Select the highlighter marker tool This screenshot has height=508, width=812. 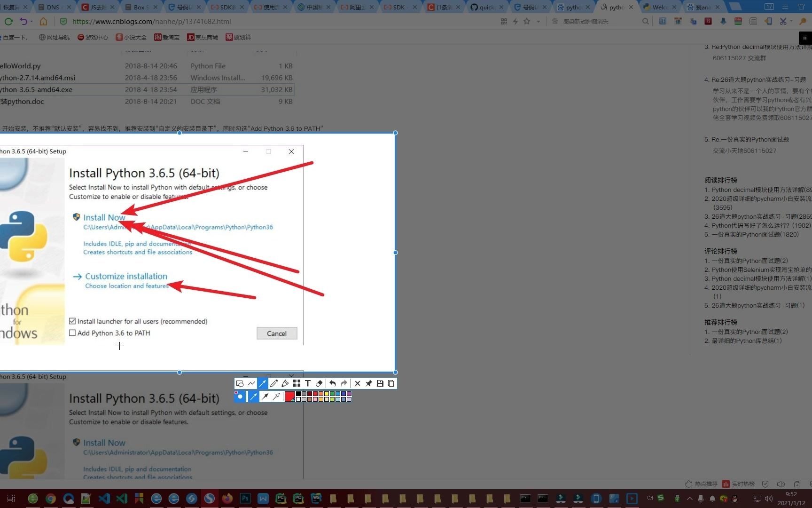(x=285, y=383)
